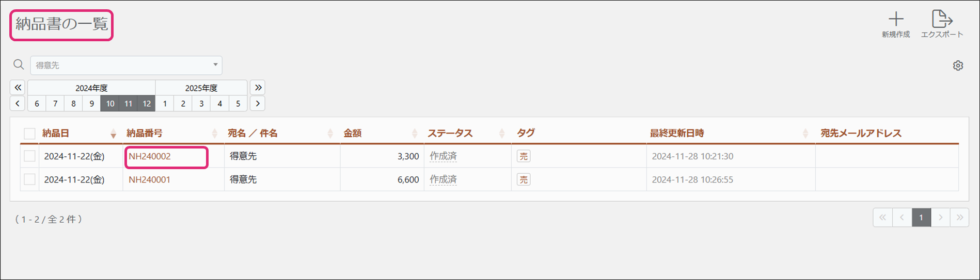Click the エクスポート export icon
980x280 pixels.
[942, 19]
